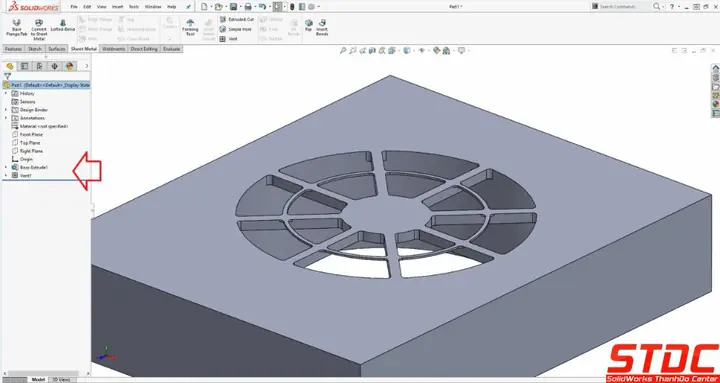Pin the menu bar with pushpin
Screen dimensions: 720x383
point(188,7)
